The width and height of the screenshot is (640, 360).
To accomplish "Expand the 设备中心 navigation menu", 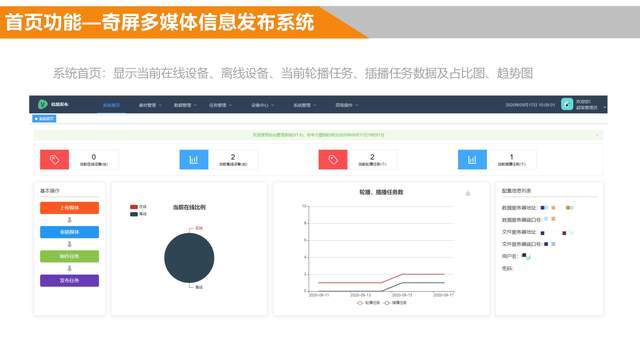I will click(x=262, y=105).
